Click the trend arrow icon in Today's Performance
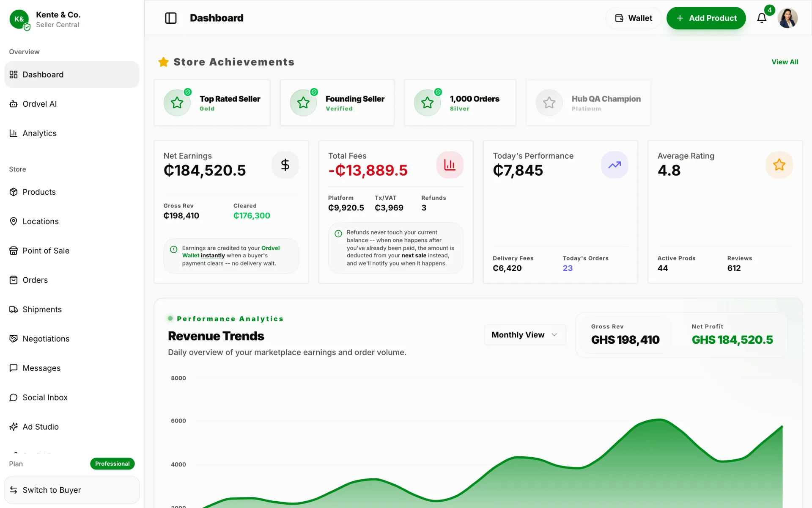Image resolution: width=812 pixels, height=508 pixels. click(x=614, y=165)
